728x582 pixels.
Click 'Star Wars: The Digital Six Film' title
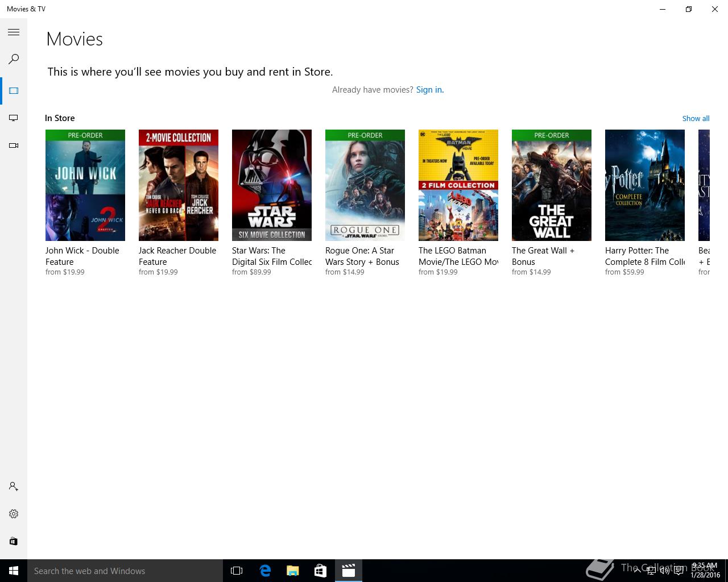coord(272,256)
